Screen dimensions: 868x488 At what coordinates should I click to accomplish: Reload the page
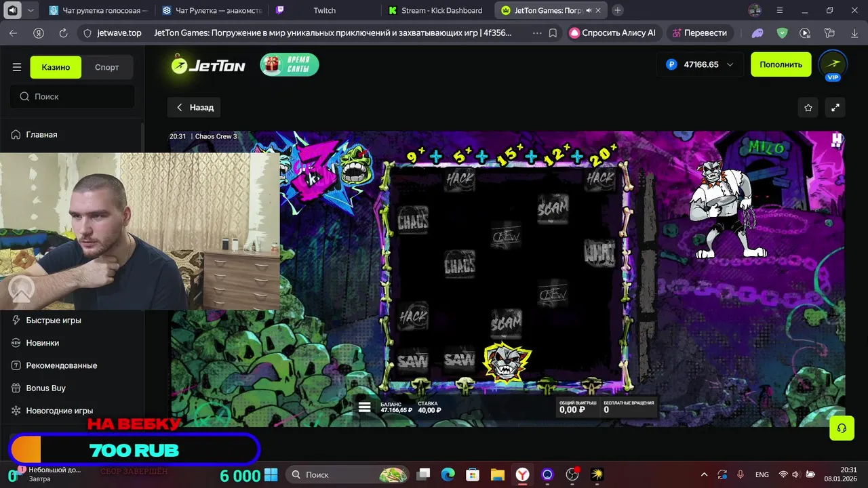(63, 33)
